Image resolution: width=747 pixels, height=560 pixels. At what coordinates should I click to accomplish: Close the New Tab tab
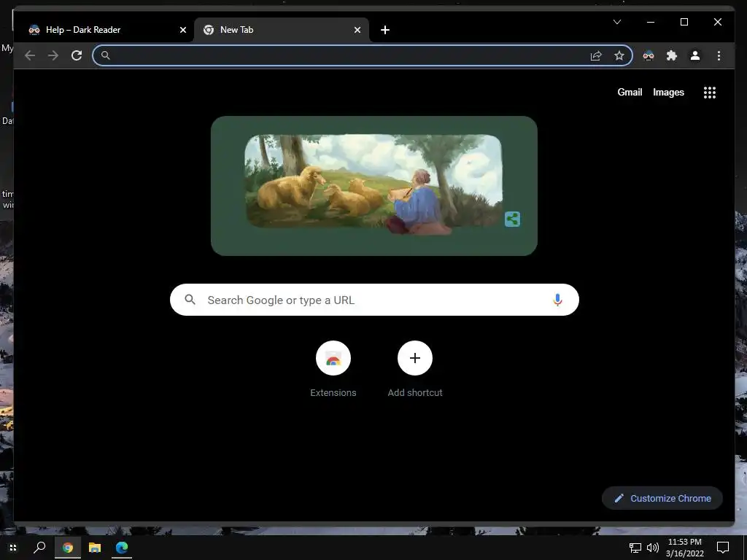pyautogui.click(x=357, y=30)
